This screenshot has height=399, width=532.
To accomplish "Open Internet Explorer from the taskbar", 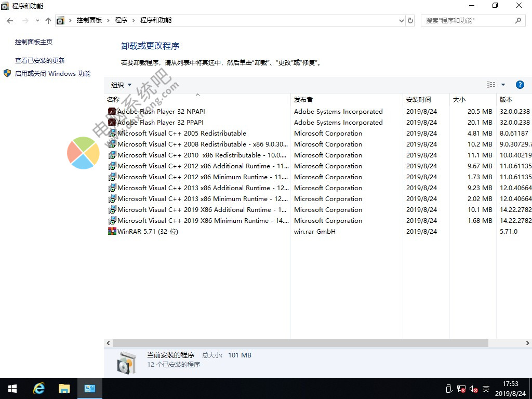I will tap(38, 389).
